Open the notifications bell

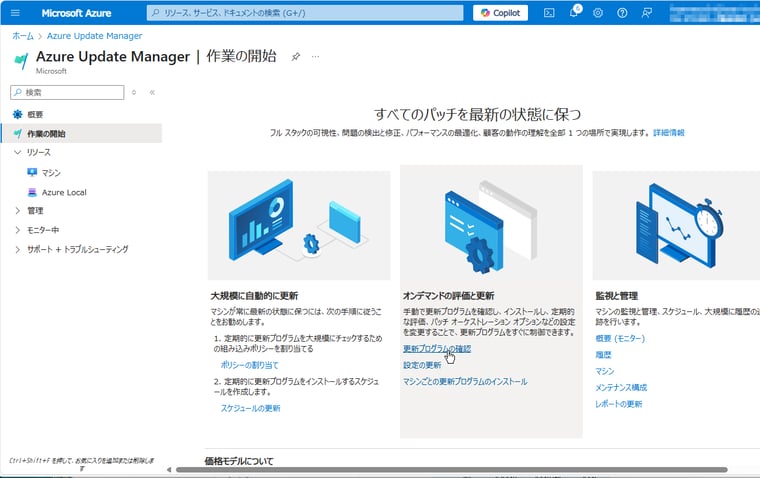pyautogui.click(x=574, y=13)
